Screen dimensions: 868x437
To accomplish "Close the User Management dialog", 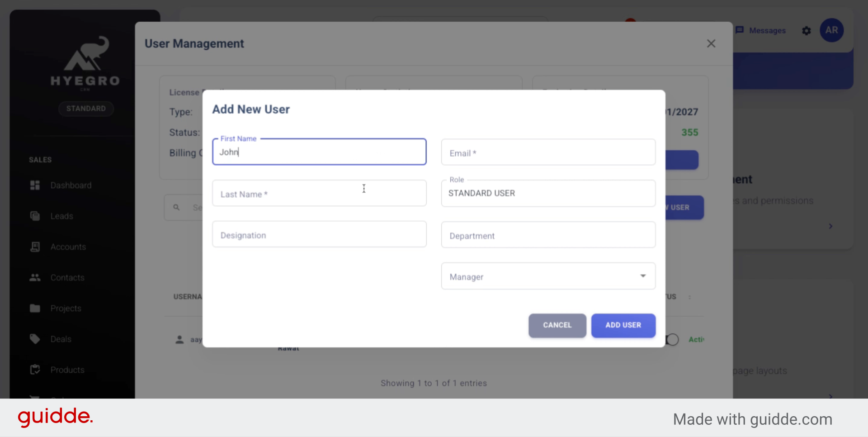I will point(711,43).
